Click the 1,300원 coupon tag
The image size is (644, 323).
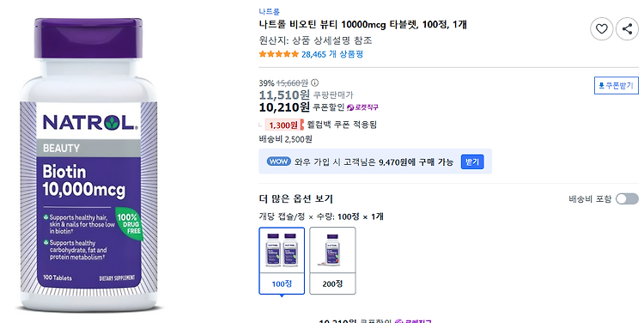tap(283, 125)
